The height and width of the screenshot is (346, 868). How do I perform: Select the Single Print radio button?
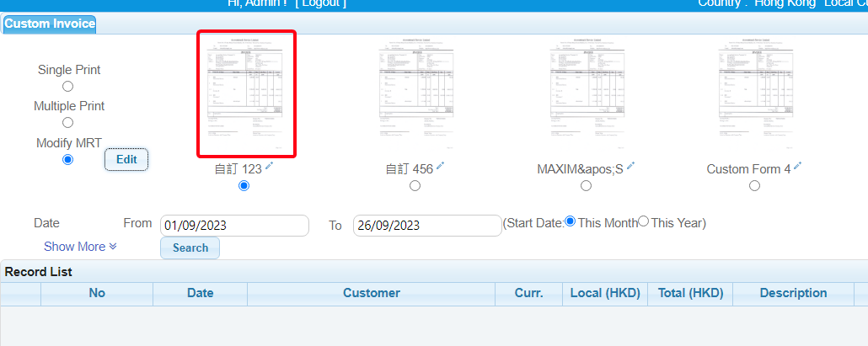click(68, 86)
